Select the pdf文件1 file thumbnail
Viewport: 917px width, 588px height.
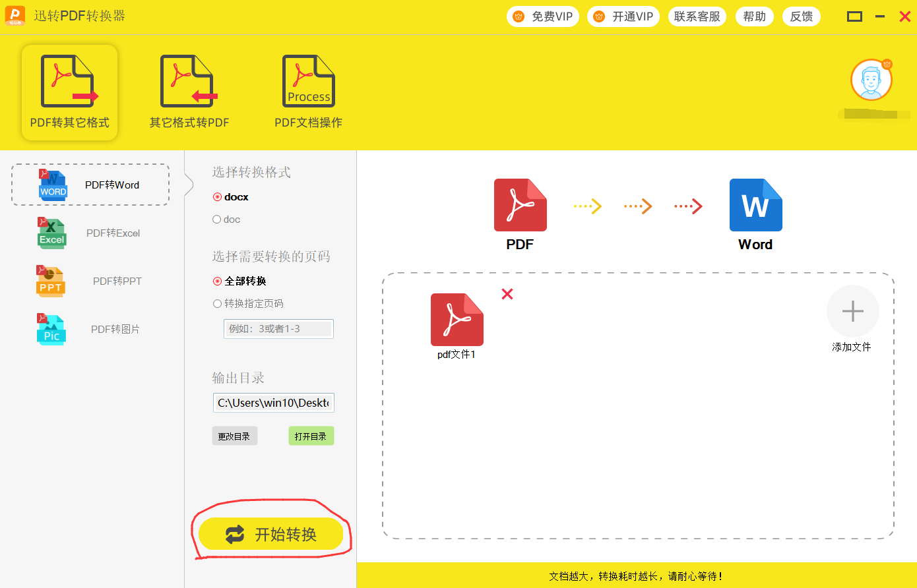click(457, 320)
